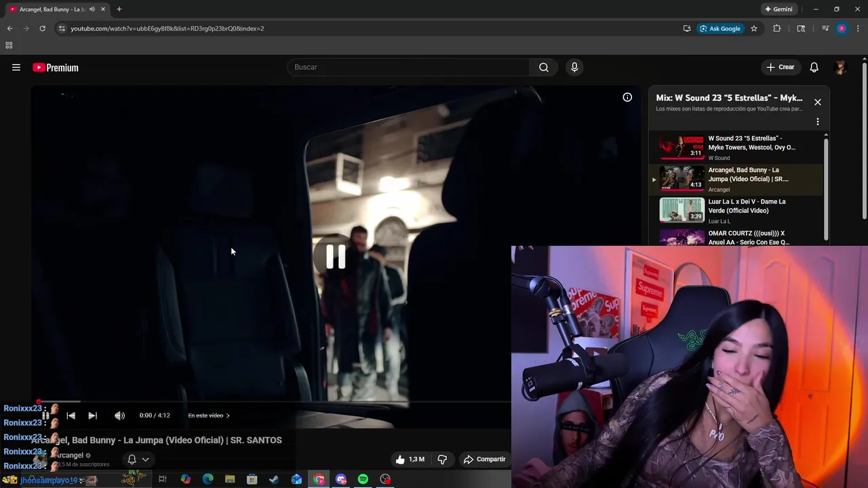868x488 pixels.
Task: Close the mix playlist panel
Action: pos(817,102)
